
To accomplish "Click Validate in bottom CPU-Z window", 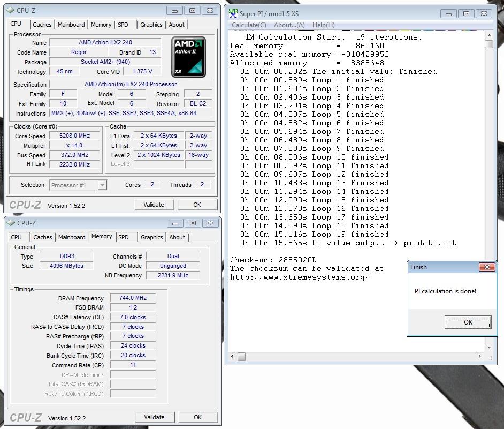I will (154, 417).
